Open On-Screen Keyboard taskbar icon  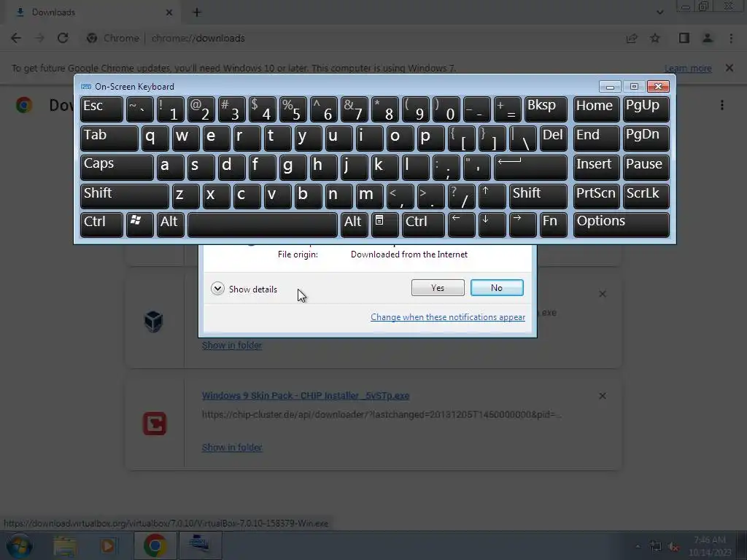coord(200,545)
